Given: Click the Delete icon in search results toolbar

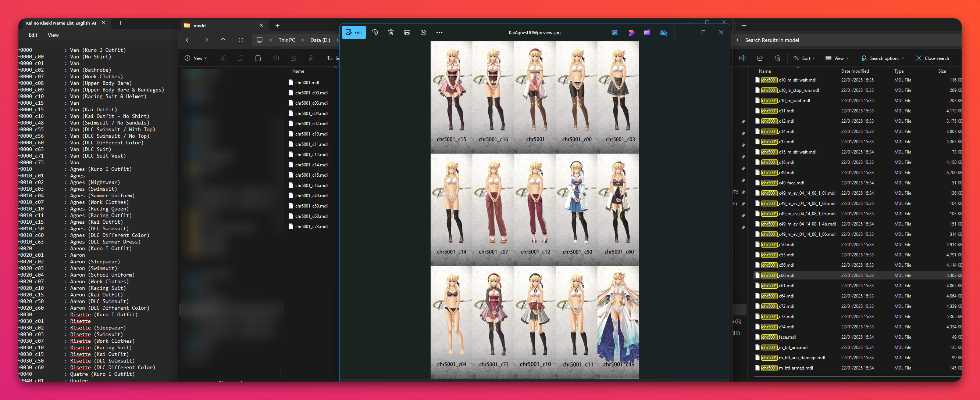Looking at the screenshot, I should click(x=778, y=58).
